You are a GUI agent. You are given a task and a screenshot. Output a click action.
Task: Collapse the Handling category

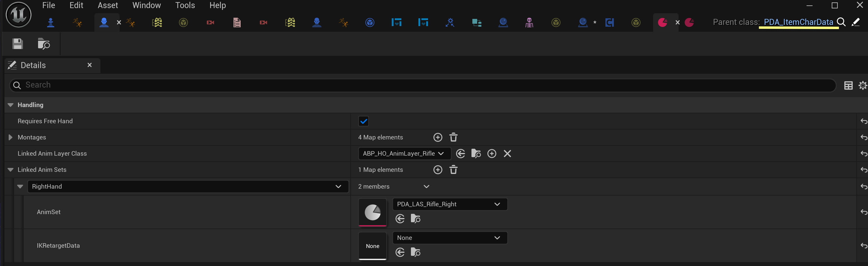10,105
